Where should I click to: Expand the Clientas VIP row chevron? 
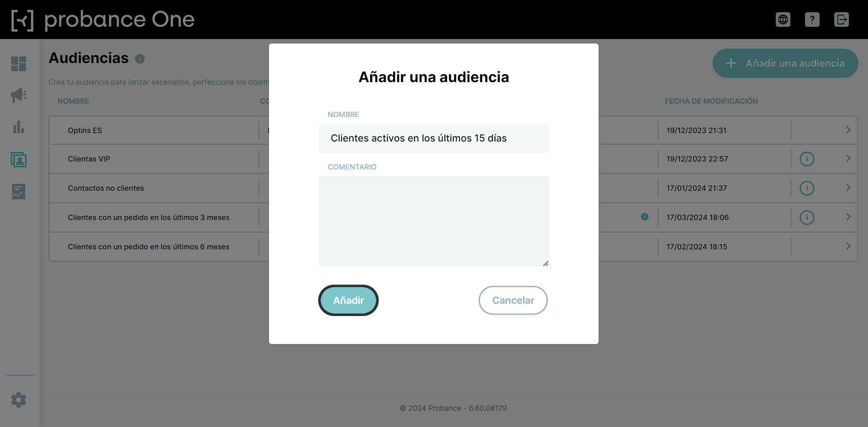[848, 158]
